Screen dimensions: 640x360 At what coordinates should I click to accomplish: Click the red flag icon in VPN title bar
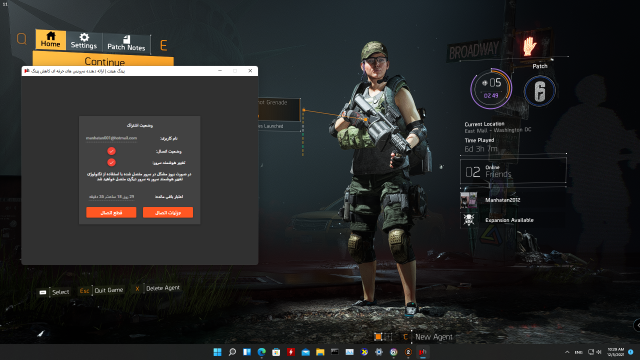pos(27,71)
